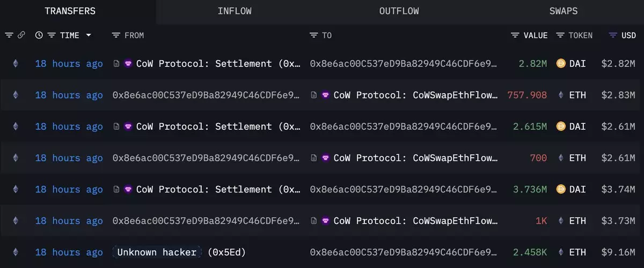Open the Unknown hacker address label
The image size is (644, 268).
(157, 252)
